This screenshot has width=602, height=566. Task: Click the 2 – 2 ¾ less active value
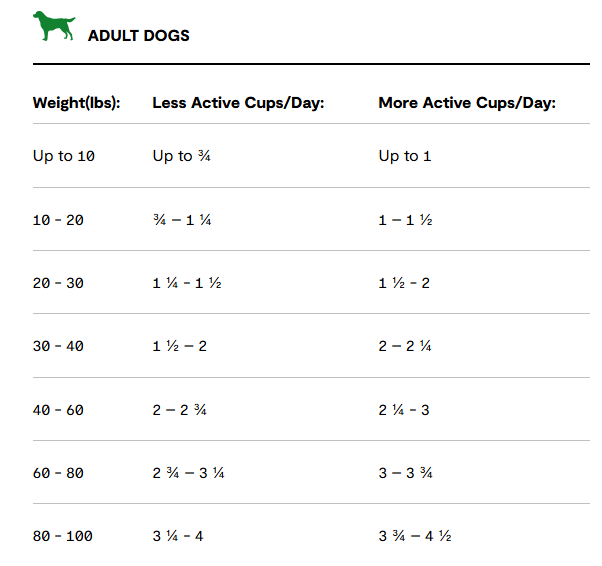(x=180, y=410)
